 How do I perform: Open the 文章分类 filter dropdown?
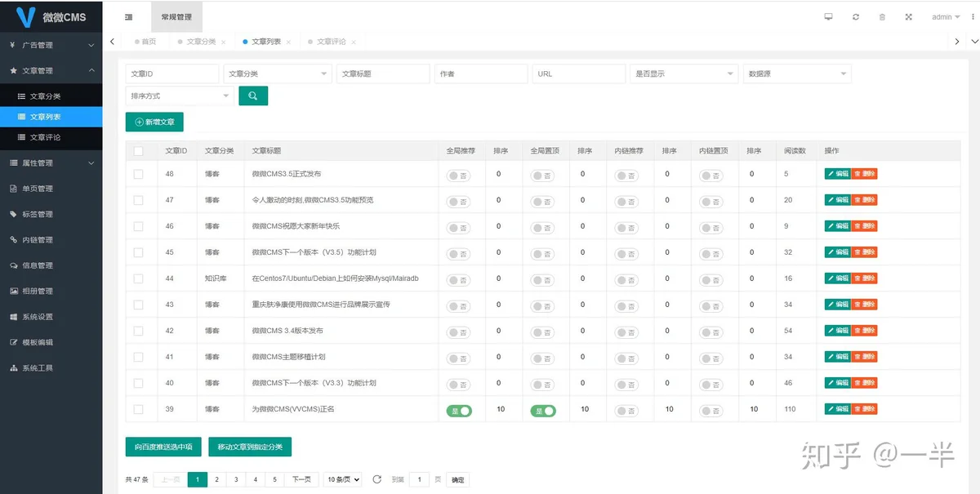(278, 73)
